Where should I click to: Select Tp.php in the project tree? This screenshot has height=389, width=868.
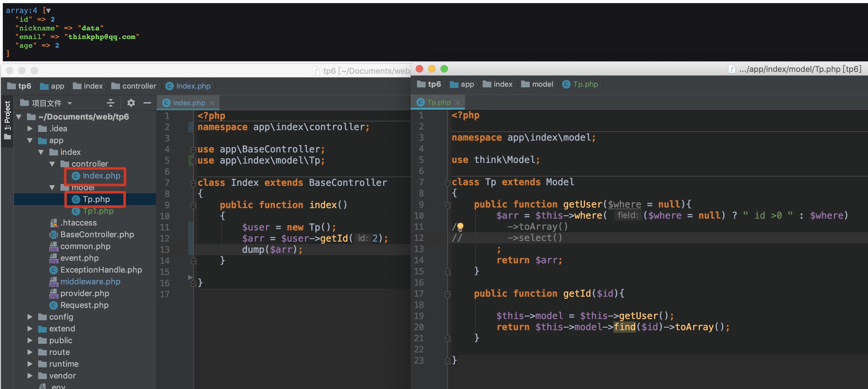point(91,199)
